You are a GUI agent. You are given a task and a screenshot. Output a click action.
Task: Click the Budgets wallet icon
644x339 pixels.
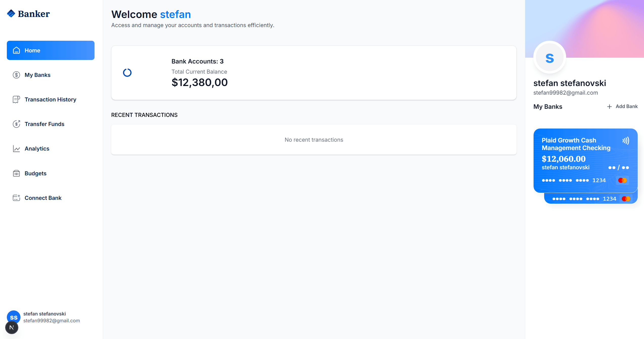(16, 173)
